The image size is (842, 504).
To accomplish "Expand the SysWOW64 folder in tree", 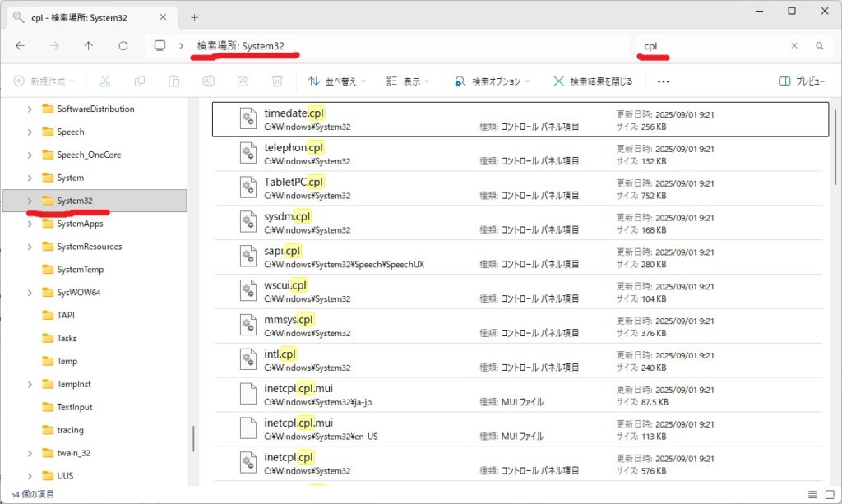I will 30,293.
